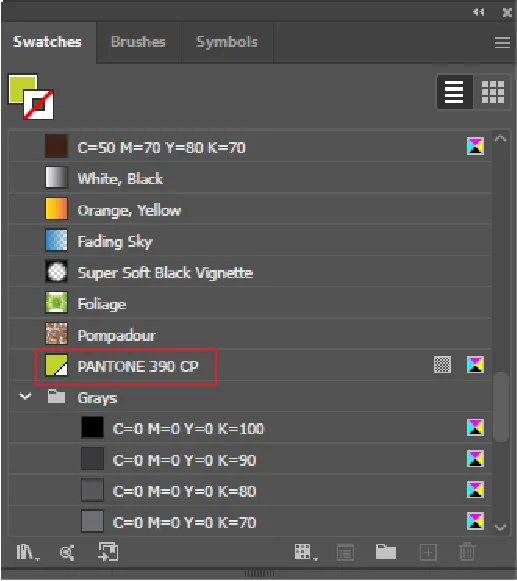Click the New Swatch plus icon
Image resolution: width=517 pixels, height=581 pixels.
point(428,552)
